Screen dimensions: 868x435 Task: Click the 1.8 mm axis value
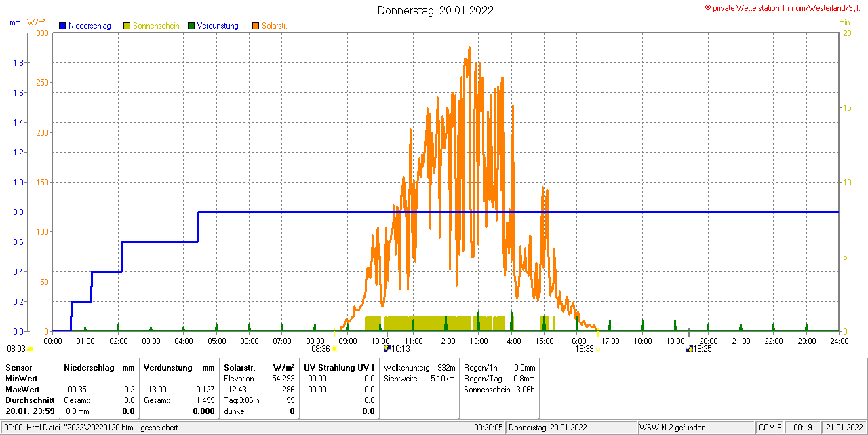point(20,63)
